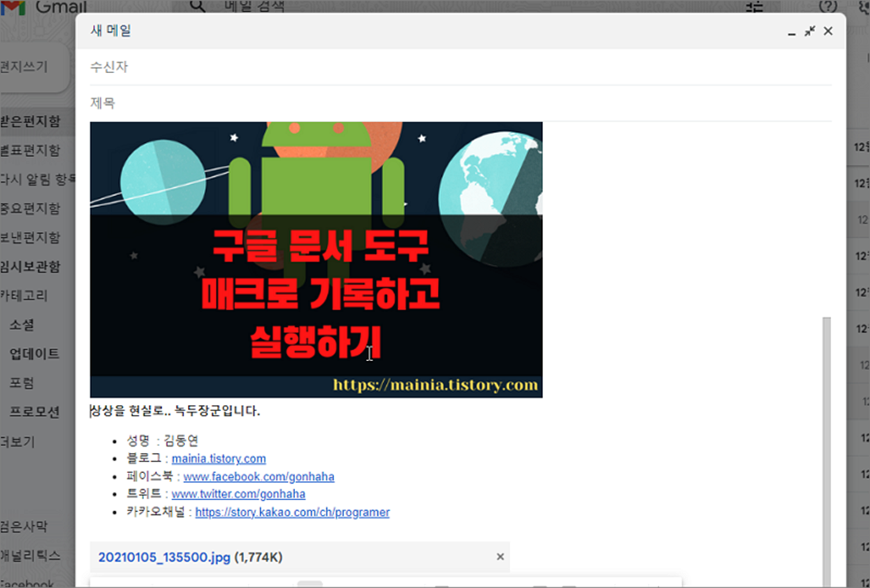
Task: Remove the attachment 20210105_135500.jpg
Action: tap(500, 557)
